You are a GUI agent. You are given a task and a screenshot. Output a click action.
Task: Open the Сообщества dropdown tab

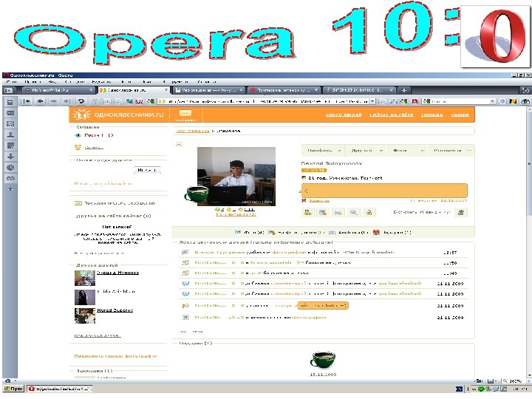(451, 150)
